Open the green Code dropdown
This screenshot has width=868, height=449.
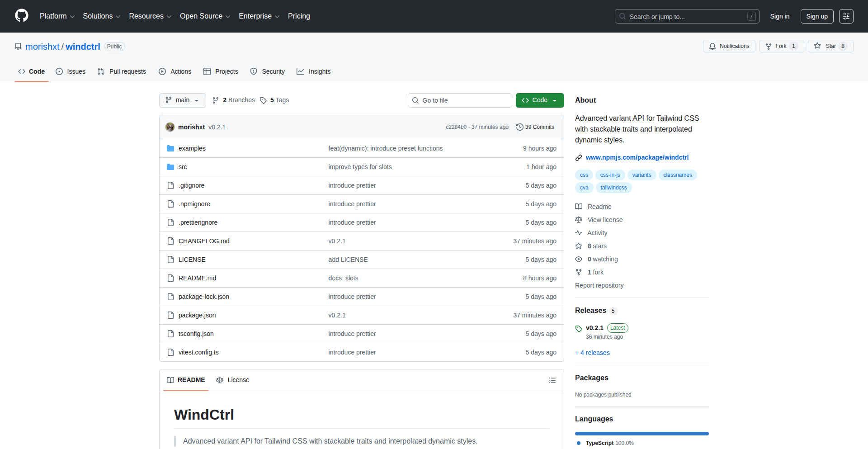[539, 100]
